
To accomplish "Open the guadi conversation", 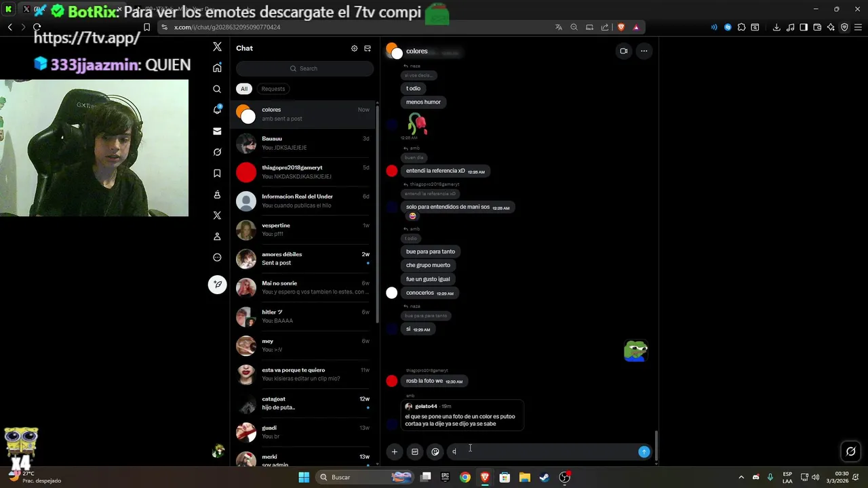I will 303,432.
